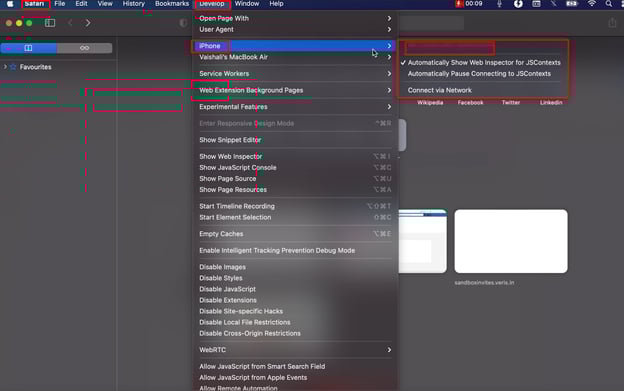Expand Vaishali's MacBook Air submenu
Viewport: 624px width, 391px height.
(295, 57)
